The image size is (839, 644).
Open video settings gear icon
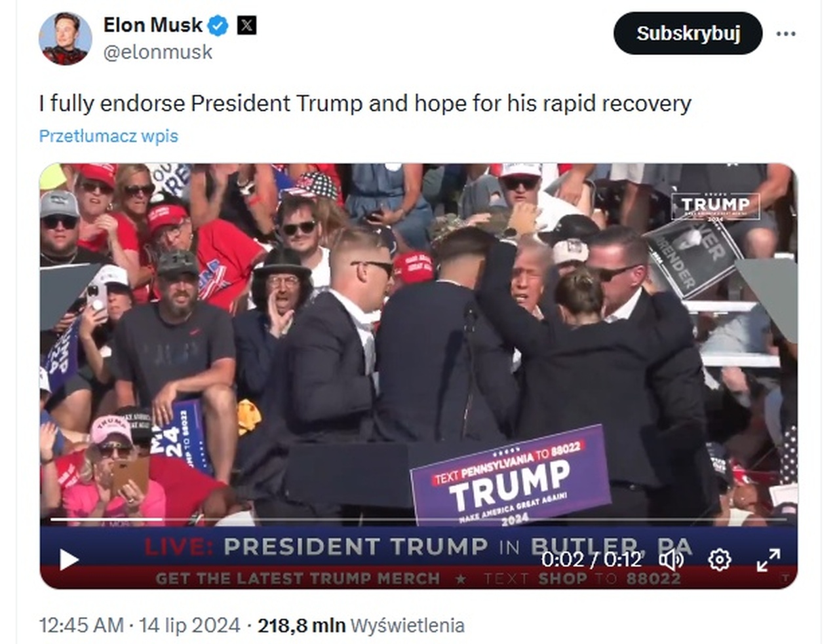point(720,560)
